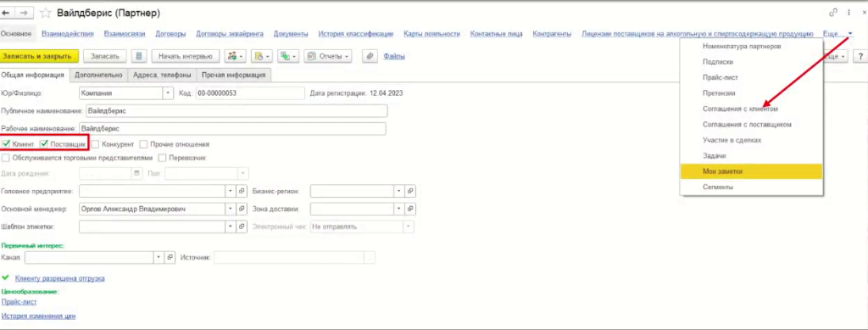Open the Договоры эквайринга link

click(230, 34)
